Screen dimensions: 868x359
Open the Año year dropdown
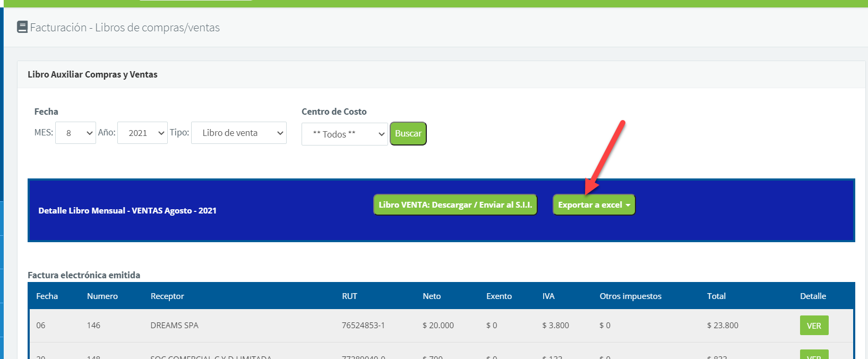click(x=142, y=133)
